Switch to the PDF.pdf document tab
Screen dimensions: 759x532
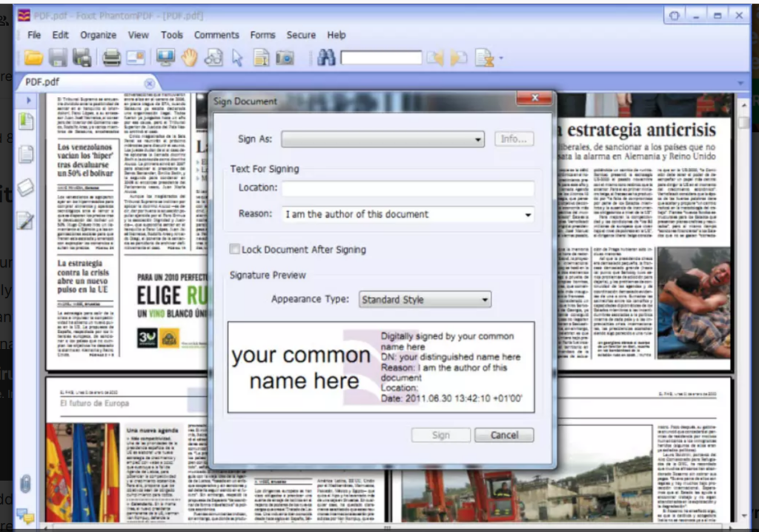(43, 82)
